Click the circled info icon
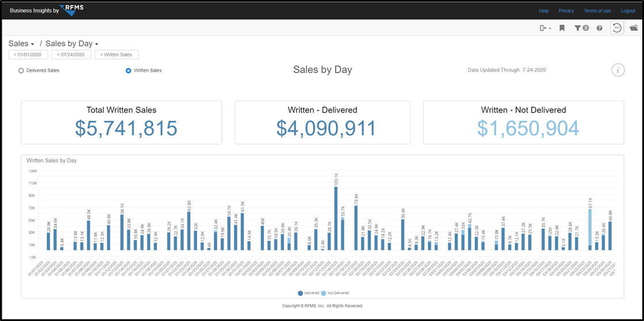644x321 pixels. tap(618, 70)
